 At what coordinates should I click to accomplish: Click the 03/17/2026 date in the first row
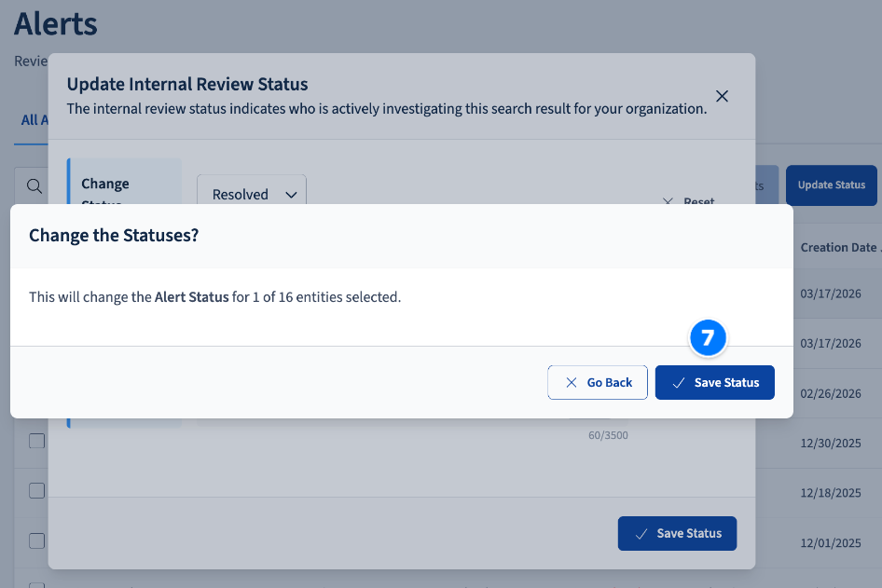click(x=831, y=294)
